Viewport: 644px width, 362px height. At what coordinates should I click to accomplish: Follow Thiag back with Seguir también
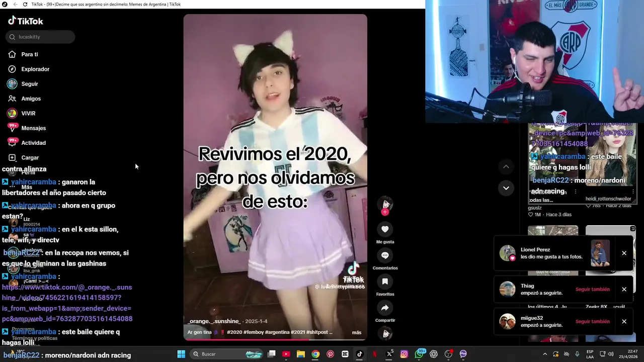point(592,289)
